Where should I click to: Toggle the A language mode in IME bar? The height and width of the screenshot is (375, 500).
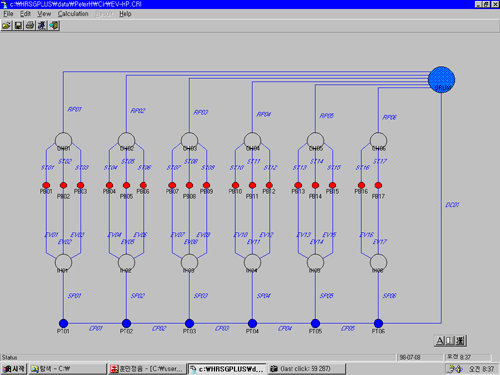tap(440, 341)
